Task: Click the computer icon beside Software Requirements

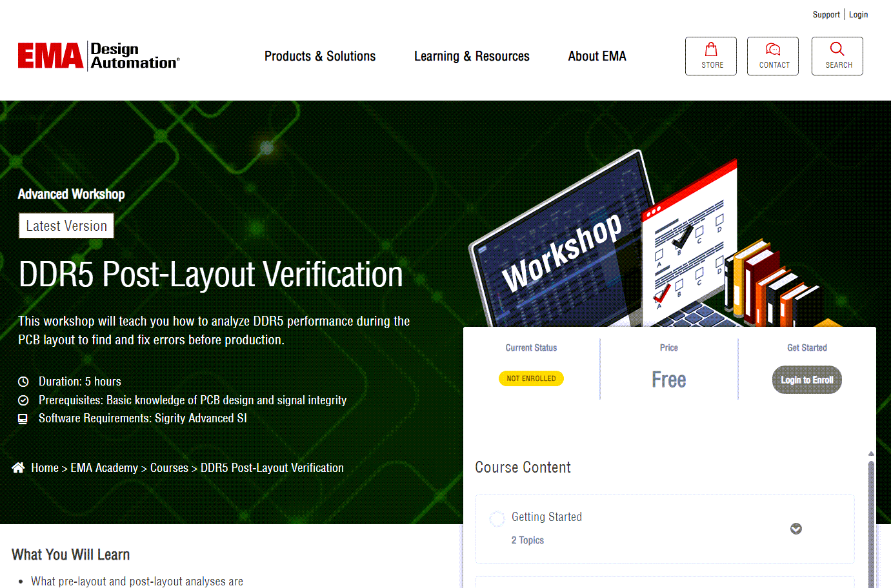Action: [x=23, y=419]
